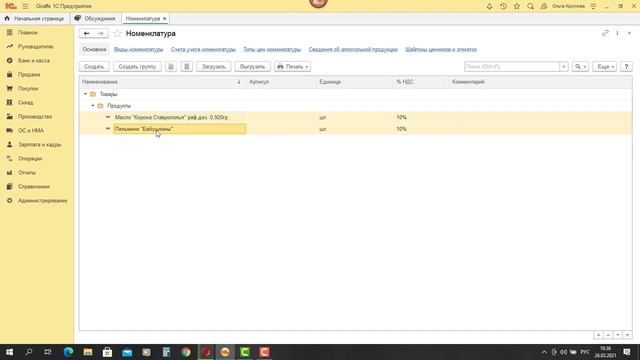Viewport: 640px width, 360px height.
Task: Click the % НДС column header
Action: tap(421, 82)
